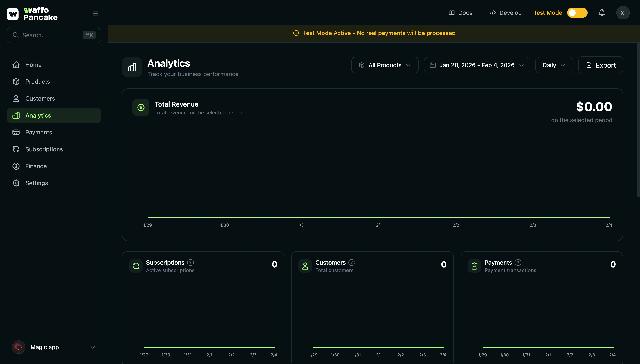Click the calendar icon in date range picker

(x=433, y=65)
